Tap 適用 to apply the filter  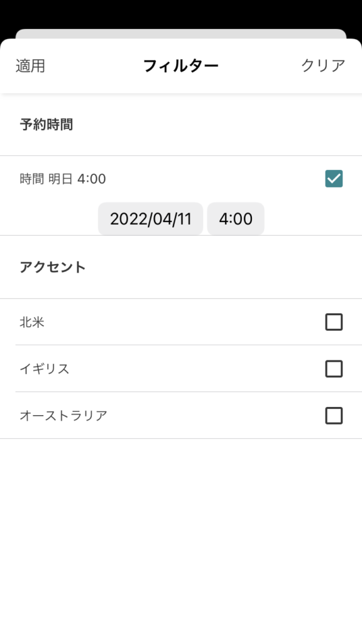pos(30,65)
